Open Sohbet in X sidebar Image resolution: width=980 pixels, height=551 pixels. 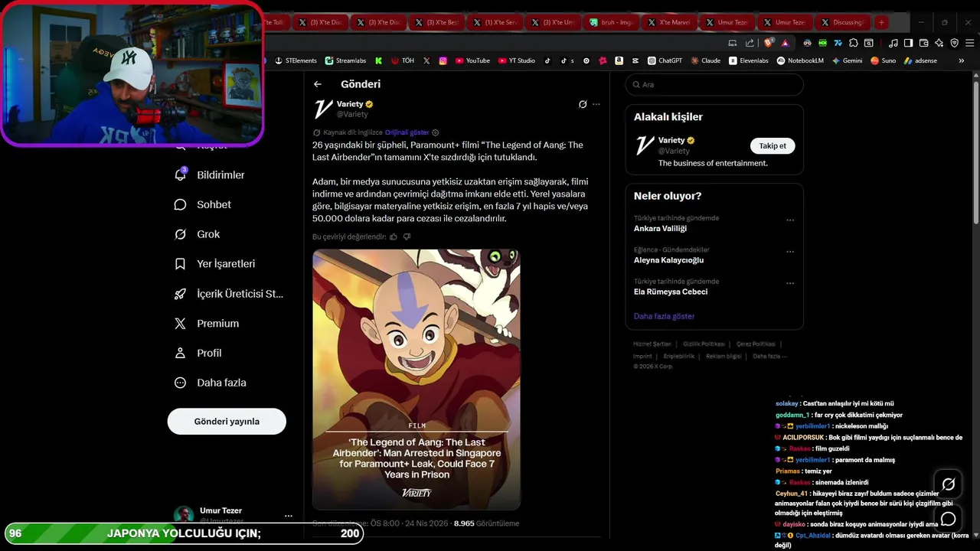tap(204, 204)
